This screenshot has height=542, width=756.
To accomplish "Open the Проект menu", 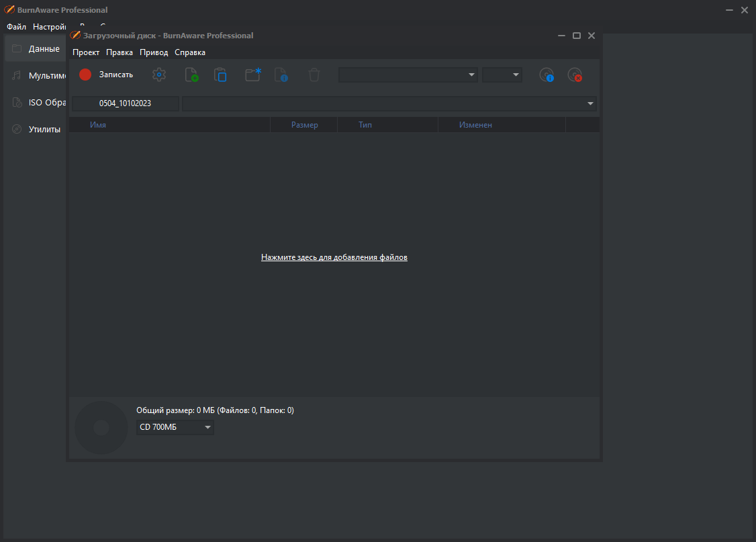I will (x=86, y=52).
